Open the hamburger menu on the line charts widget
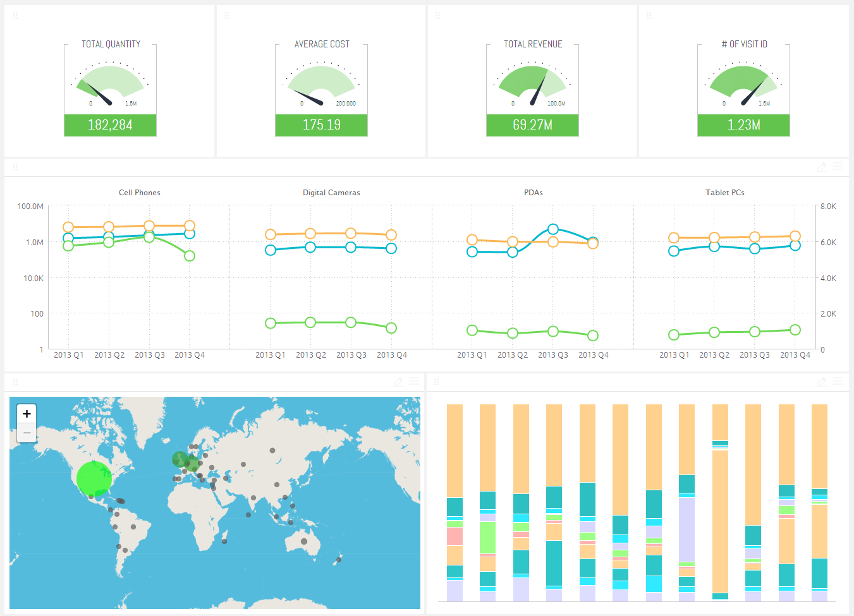The width and height of the screenshot is (854, 616). tap(838, 167)
